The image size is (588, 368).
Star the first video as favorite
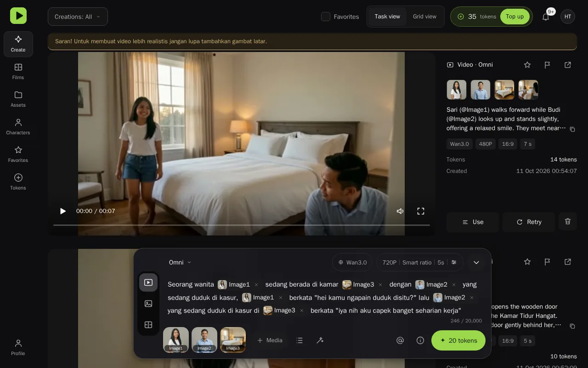[527, 65]
